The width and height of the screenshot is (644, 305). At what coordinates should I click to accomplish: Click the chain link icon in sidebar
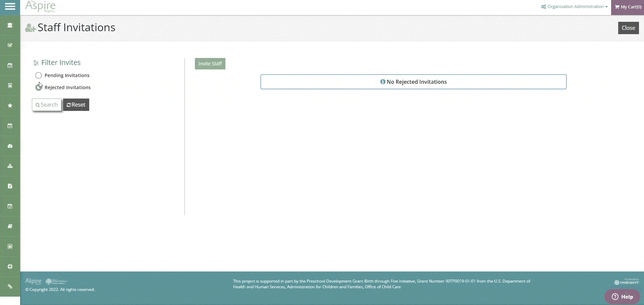click(x=10, y=287)
